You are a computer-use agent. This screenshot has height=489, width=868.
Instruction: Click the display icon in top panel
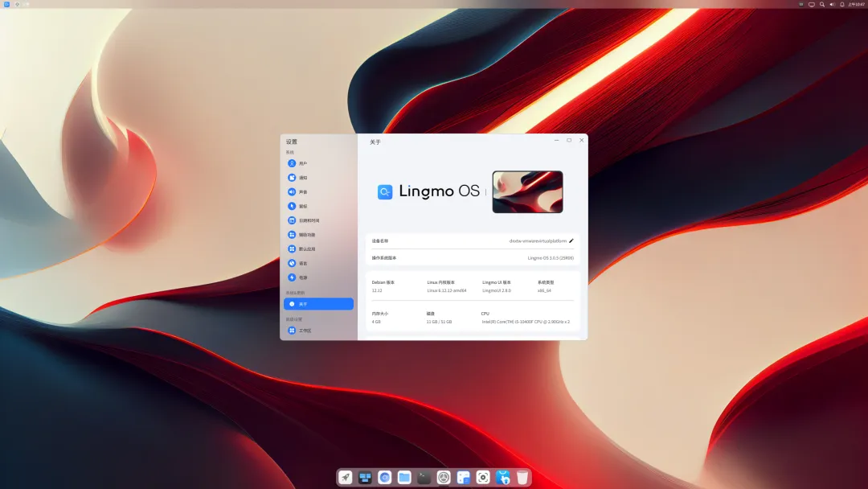point(812,4)
